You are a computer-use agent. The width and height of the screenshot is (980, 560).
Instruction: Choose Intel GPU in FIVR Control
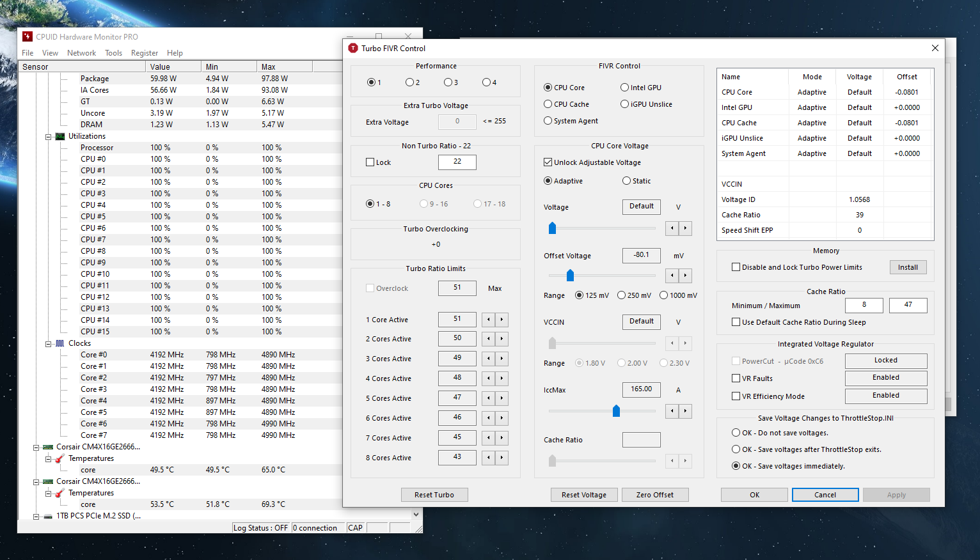[624, 88]
